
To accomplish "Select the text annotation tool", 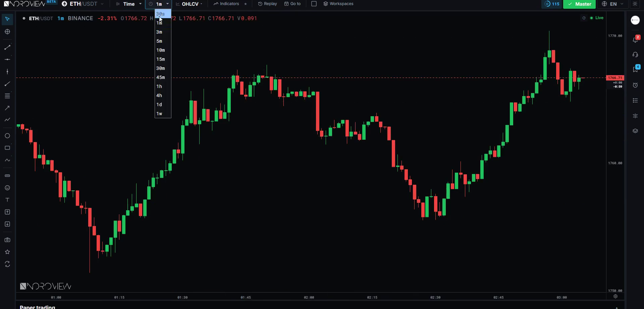I will (7, 200).
